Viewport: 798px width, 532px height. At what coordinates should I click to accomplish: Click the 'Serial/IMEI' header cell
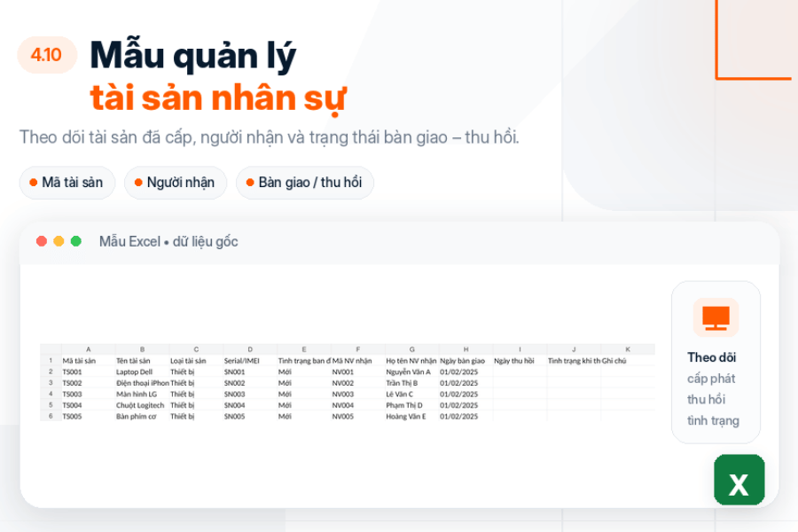(250, 361)
